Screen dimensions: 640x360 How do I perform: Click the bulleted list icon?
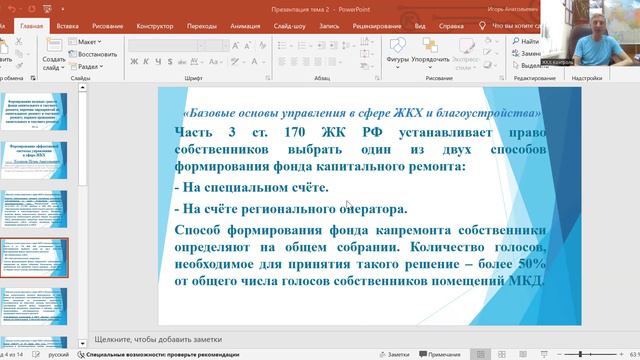(x=282, y=45)
